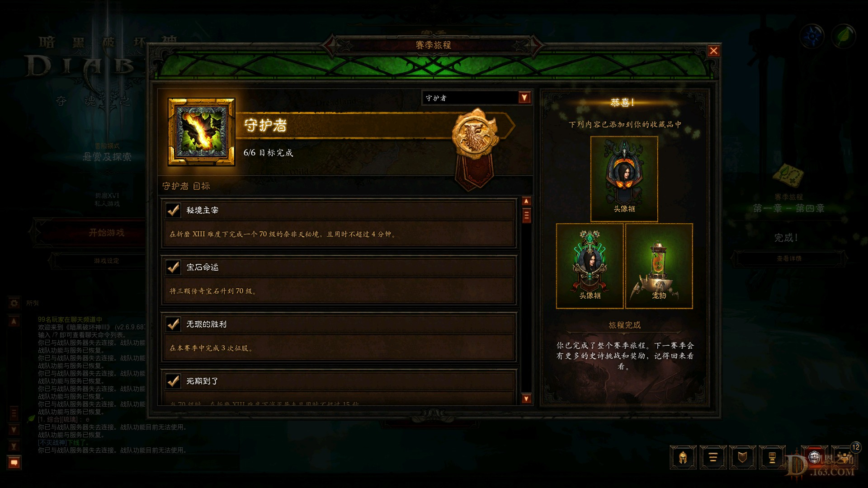Toggle the 宝石命运 objective checkbox
Viewport: 868px width, 488px height.
(174, 267)
